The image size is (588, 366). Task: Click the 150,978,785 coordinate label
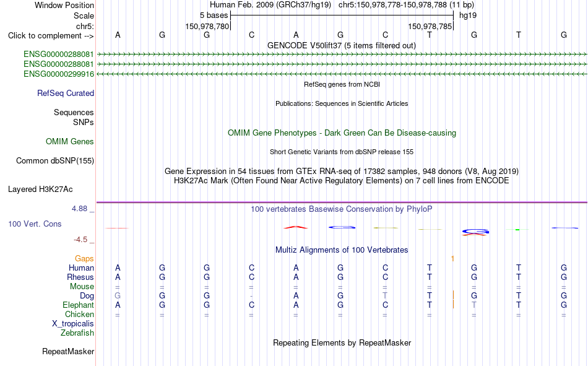(x=430, y=26)
